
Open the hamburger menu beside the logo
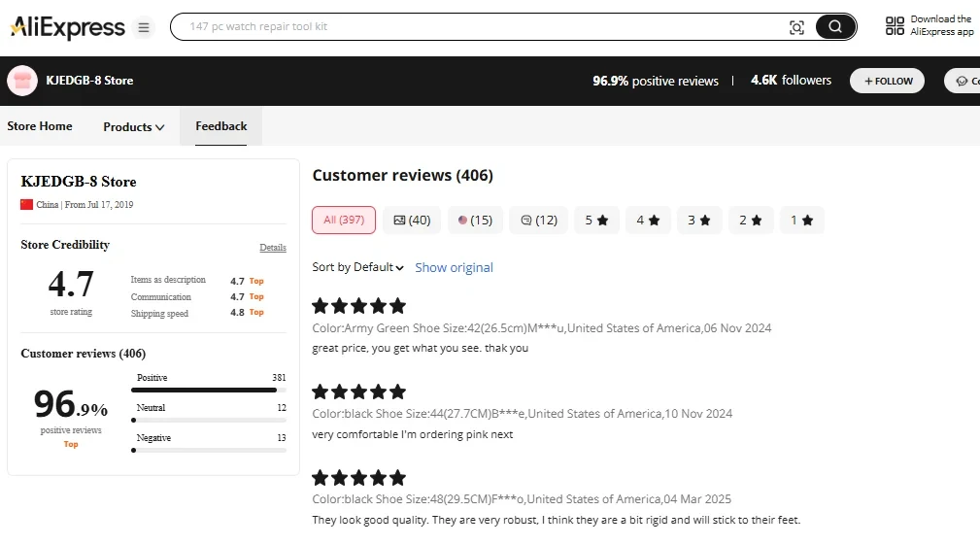[143, 27]
